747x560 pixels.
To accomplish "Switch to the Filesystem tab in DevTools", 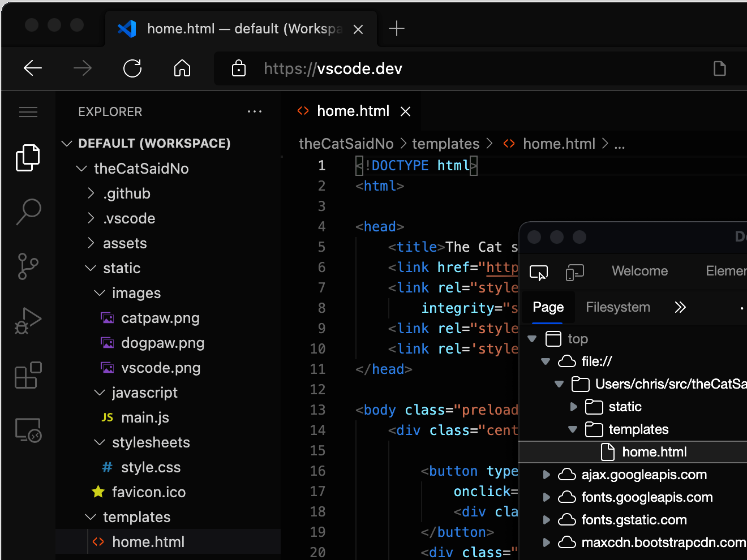I will click(617, 307).
